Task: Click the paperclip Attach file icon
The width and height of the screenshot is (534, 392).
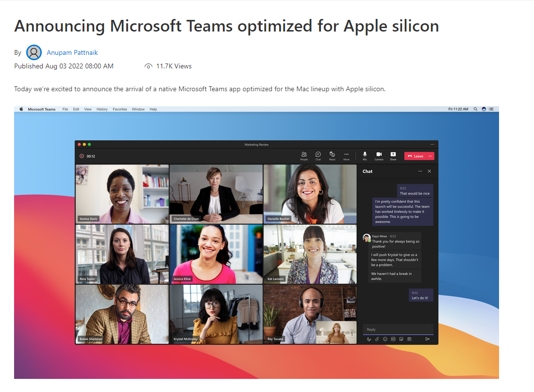Action: tap(377, 339)
